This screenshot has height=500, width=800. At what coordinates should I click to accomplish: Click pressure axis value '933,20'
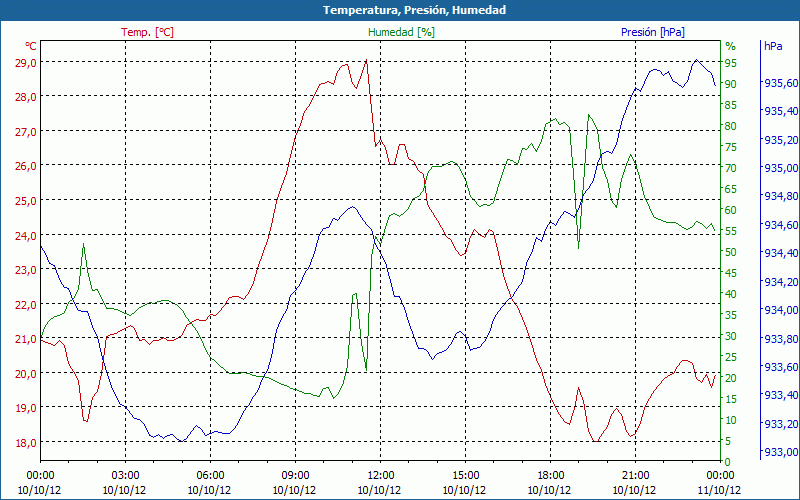[x=782, y=424]
